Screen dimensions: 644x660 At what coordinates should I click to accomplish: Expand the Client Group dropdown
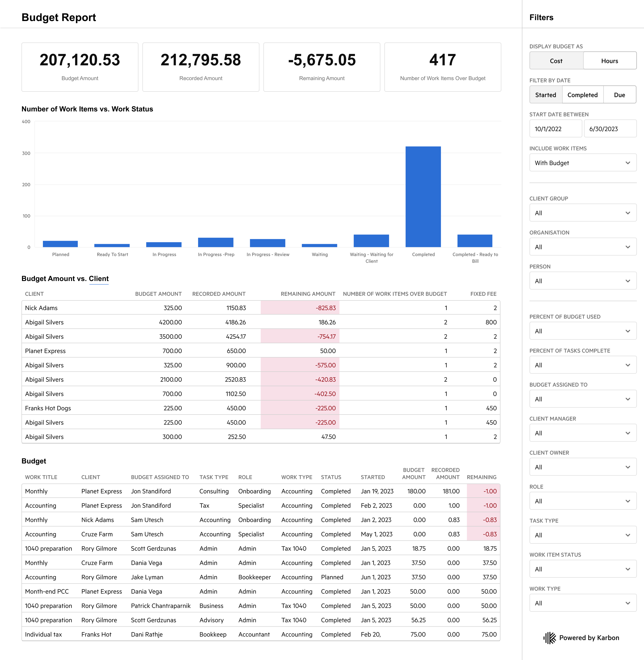(x=583, y=213)
